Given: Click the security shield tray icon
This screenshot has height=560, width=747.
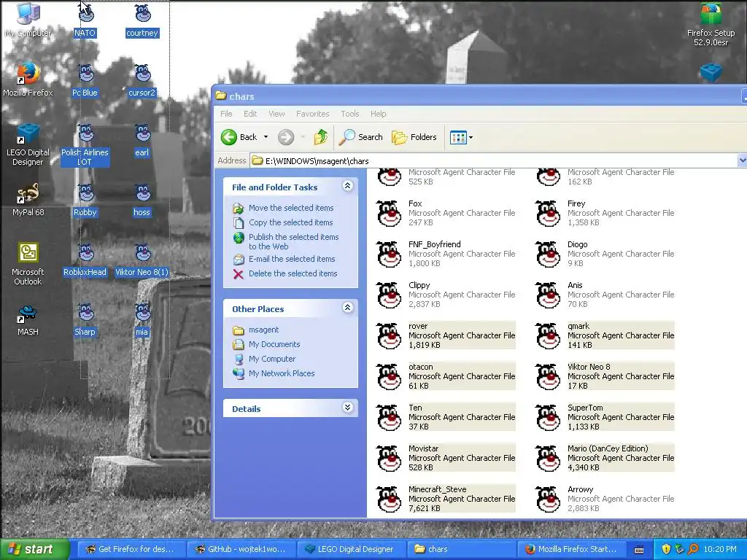Looking at the screenshot, I should [x=666, y=549].
